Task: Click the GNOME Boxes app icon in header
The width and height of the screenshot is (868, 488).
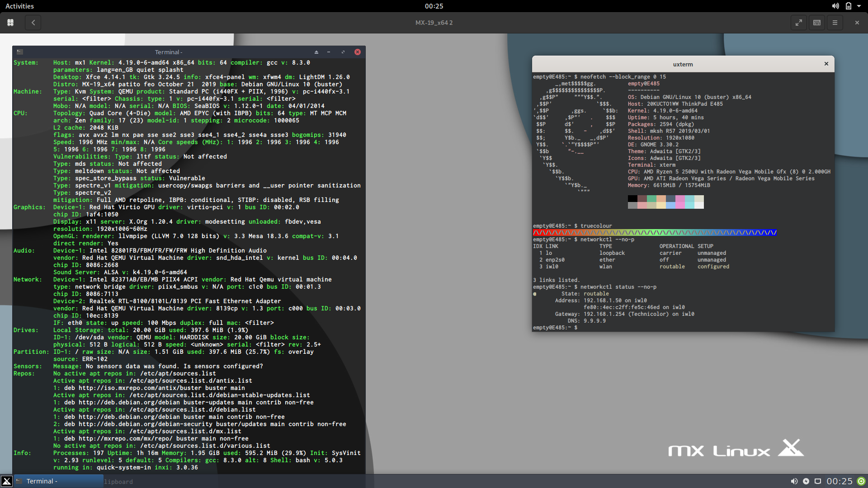Action: coord(10,23)
